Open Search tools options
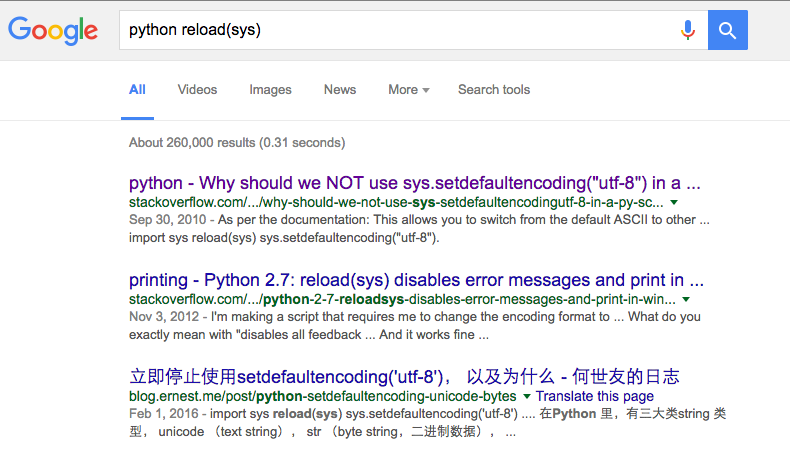 (x=494, y=90)
